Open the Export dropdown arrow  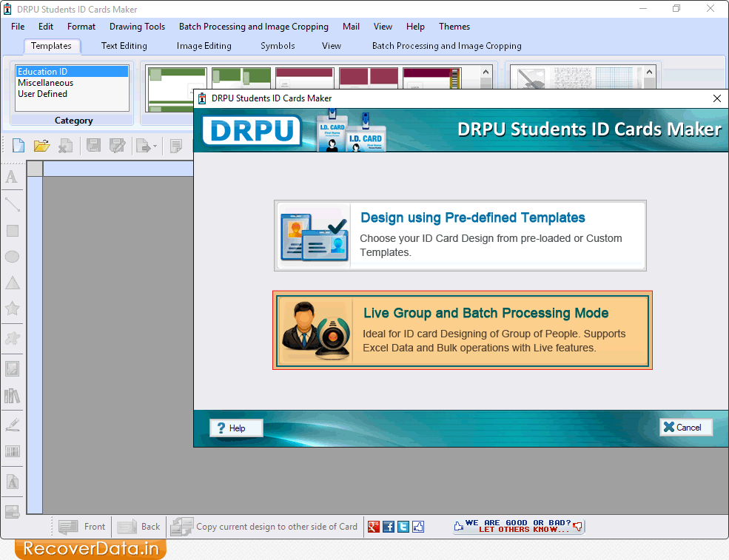pos(155,146)
